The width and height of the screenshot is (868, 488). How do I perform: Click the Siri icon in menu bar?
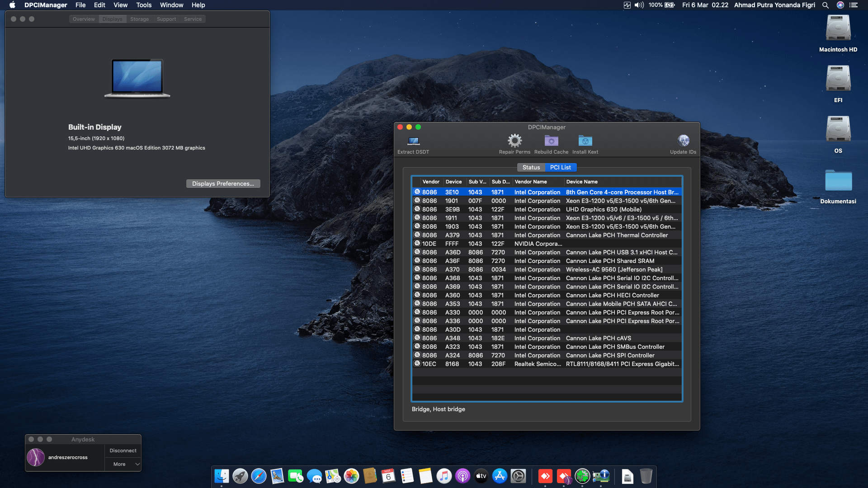coord(840,5)
